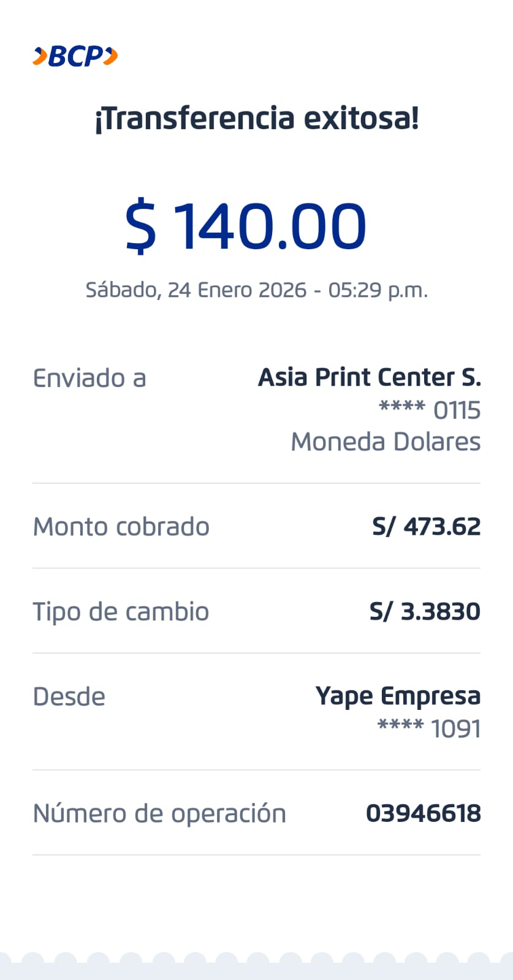The image size is (513, 980).
Task: Click the BCP logo letters
Action: coord(75,56)
